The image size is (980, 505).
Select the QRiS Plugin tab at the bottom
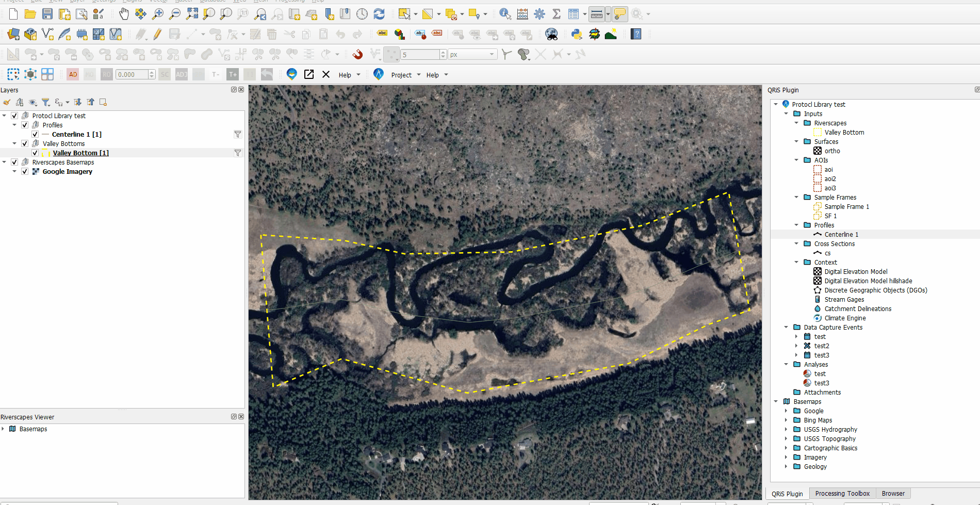pyautogui.click(x=787, y=494)
